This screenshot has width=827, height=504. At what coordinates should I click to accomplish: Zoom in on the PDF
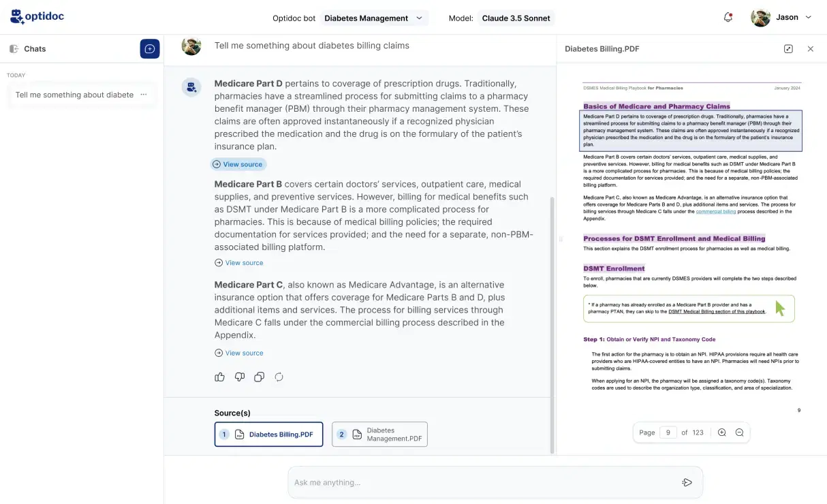pos(722,432)
